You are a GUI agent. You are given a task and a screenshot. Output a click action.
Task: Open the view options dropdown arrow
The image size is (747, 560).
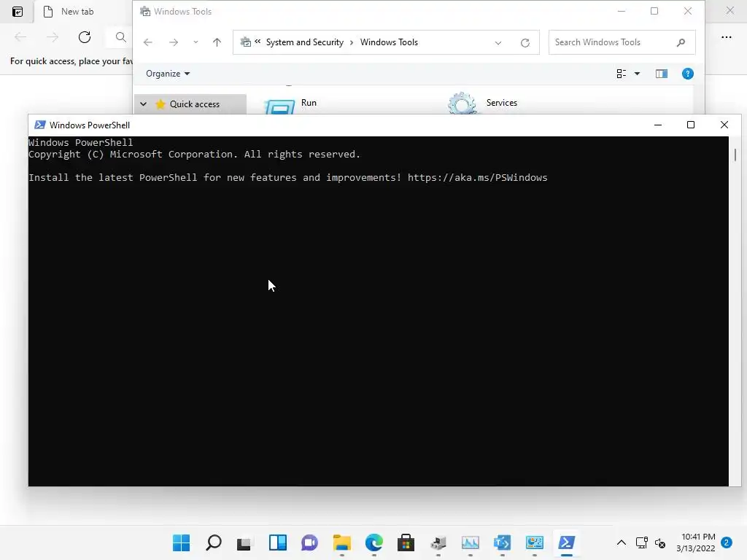pos(637,74)
